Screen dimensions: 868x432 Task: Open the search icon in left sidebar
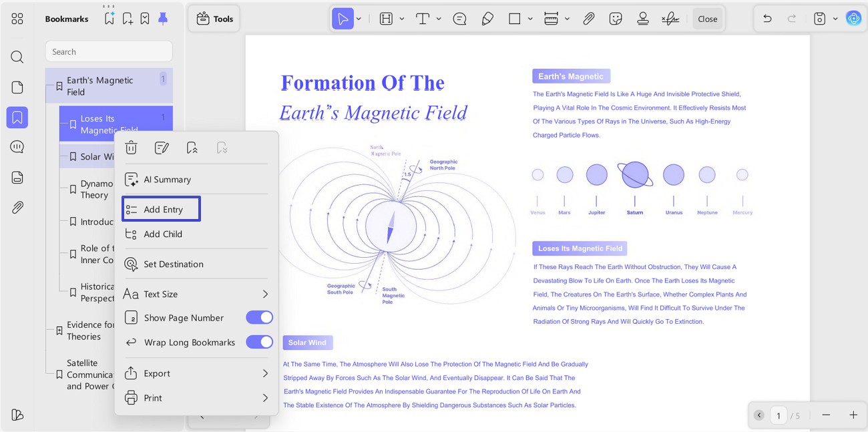coord(17,57)
